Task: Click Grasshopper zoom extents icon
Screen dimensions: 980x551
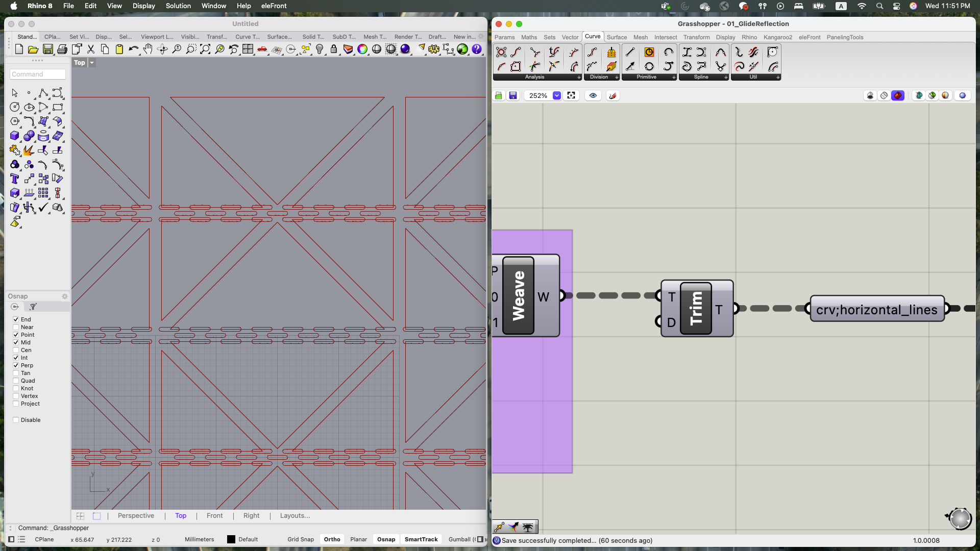Action: (571, 95)
